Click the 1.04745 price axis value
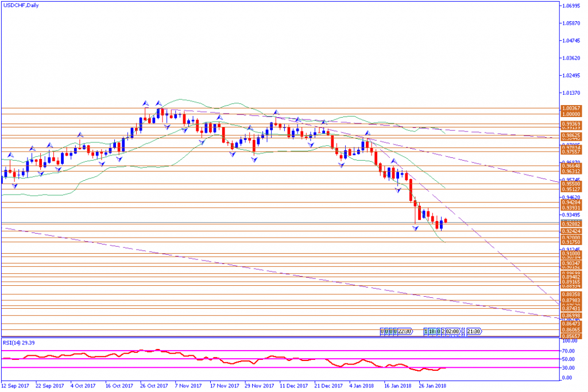 click(571, 41)
